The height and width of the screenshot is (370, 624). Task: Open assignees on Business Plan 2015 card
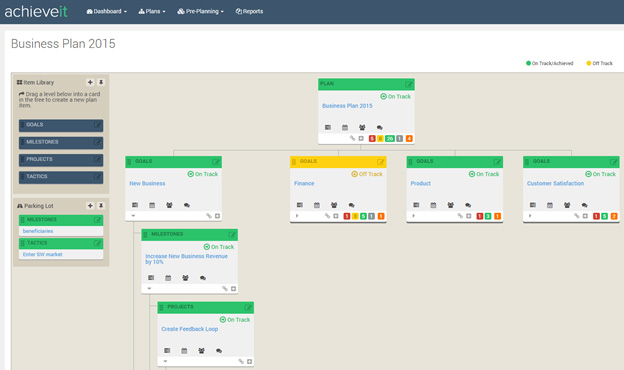362,128
